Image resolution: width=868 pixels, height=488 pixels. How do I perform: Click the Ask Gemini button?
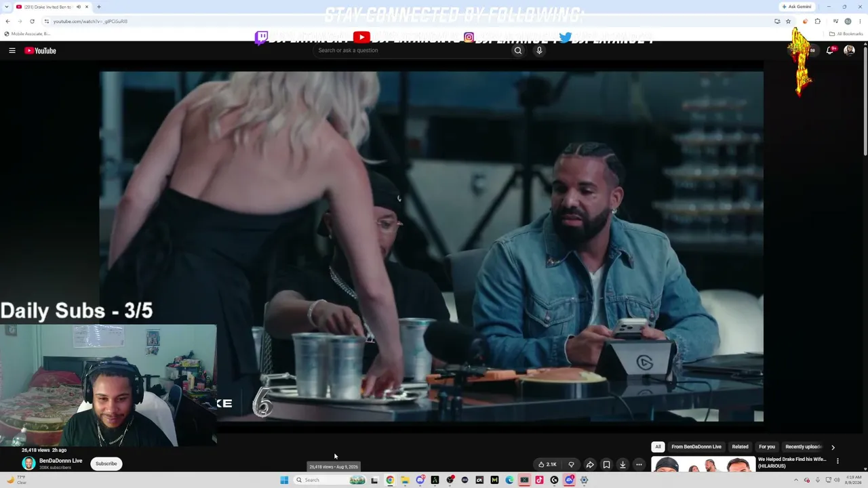coord(797,7)
